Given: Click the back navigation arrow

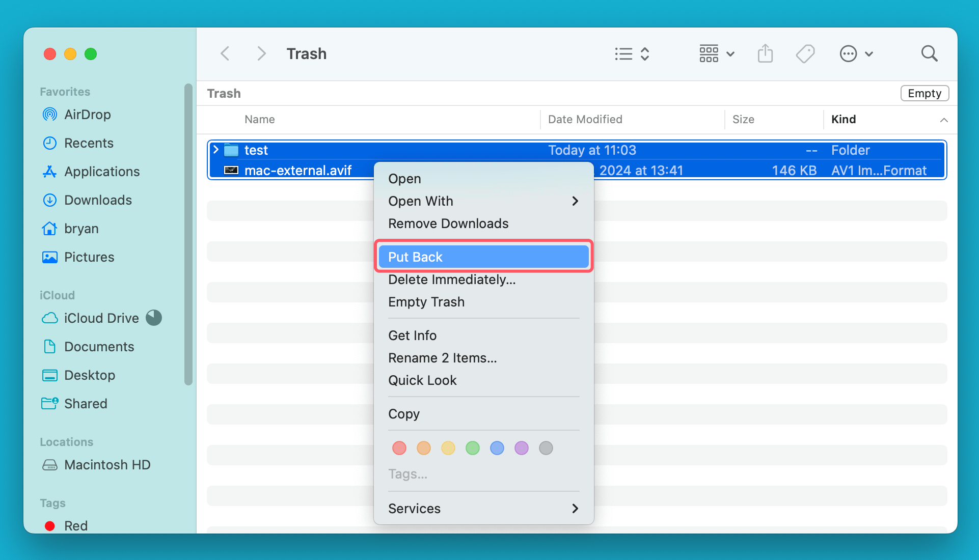Looking at the screenshot, I should coord(225,53).
